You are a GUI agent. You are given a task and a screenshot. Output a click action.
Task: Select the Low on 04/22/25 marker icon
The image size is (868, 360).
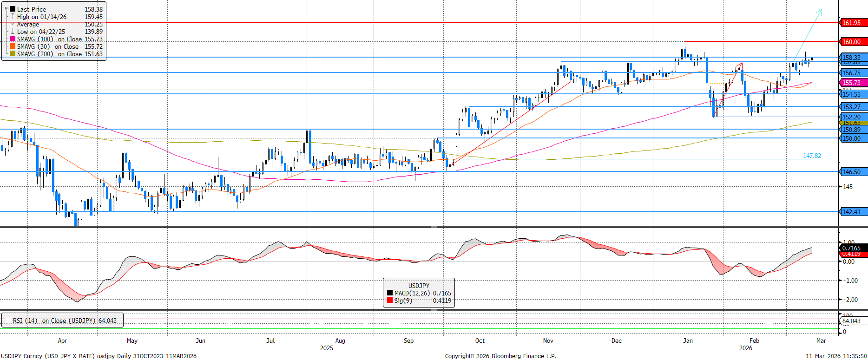(13, 32)
